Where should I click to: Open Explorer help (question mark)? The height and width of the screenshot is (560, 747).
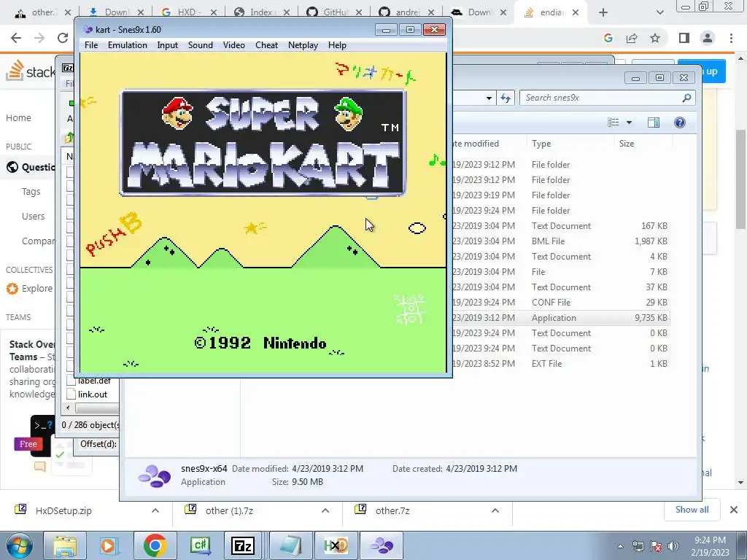pyautogui.click(x=680, y=122)
